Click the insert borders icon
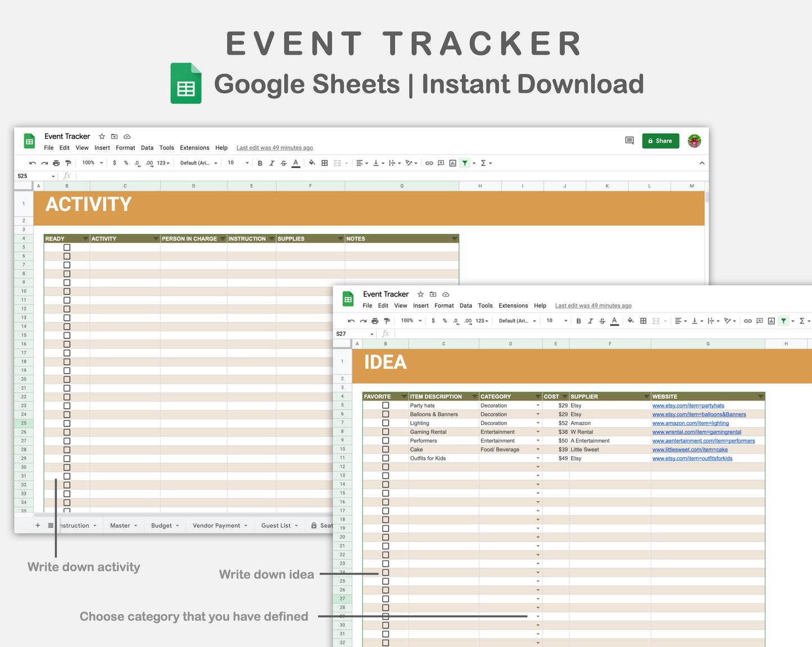812x647 pixels. [x=324, y=163]
